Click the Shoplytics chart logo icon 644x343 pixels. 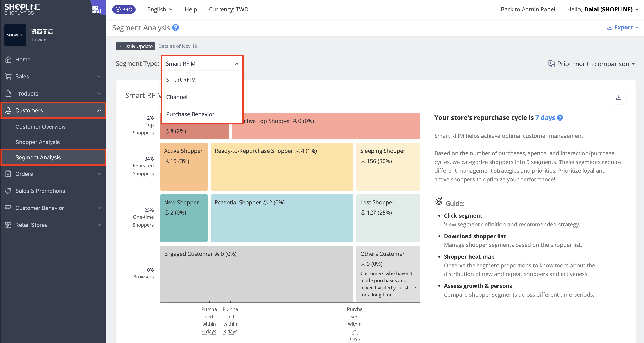click(x=97, y=9)
